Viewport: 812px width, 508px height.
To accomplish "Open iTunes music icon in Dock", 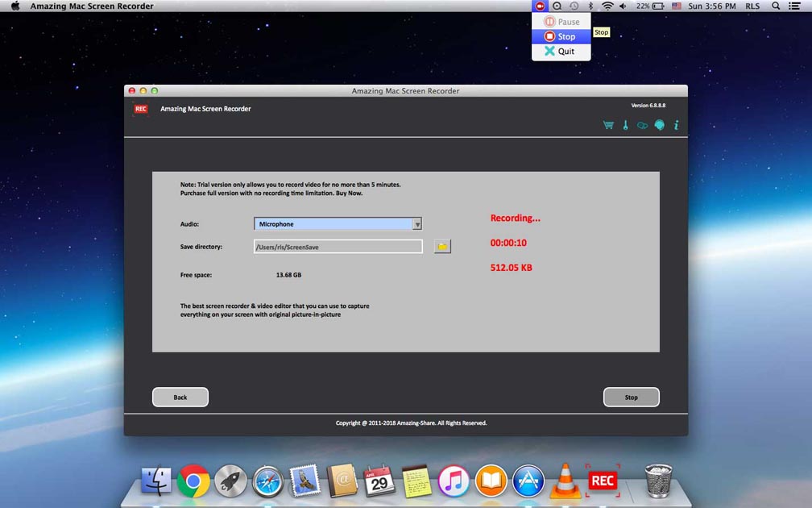I will coord(454,481).
